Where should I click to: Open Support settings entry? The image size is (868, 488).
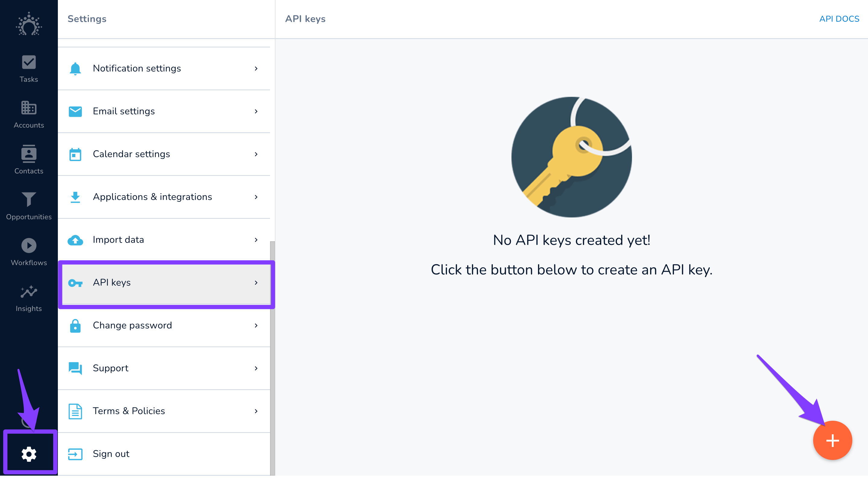click(x=164, y=368)
